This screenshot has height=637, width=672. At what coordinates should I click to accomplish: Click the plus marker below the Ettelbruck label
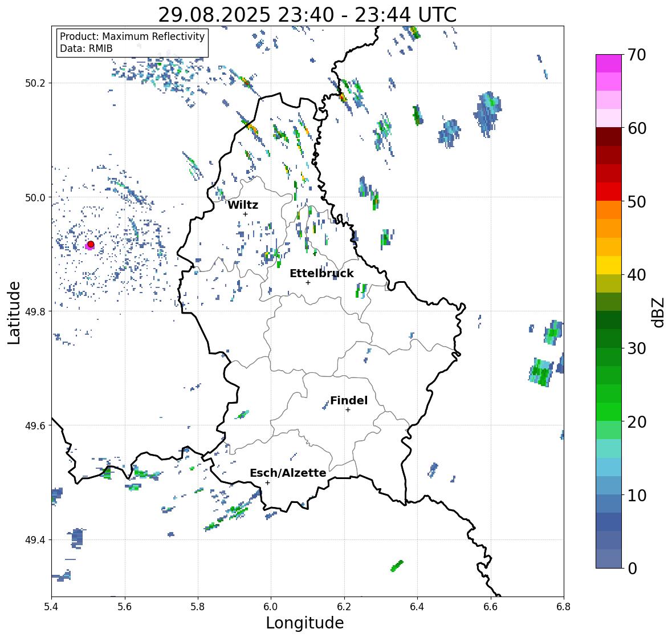point(308,282)
